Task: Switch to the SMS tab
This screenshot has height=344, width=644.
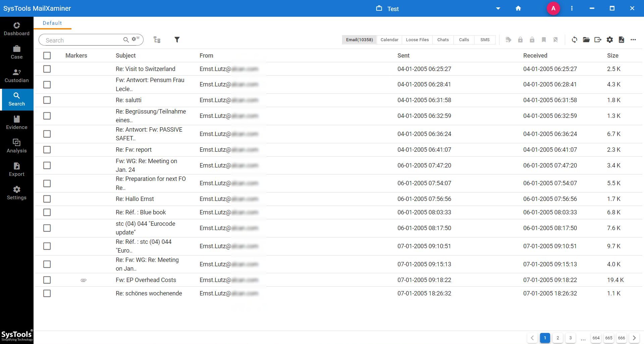Action: pyautogui.click(x=485, y=40)
